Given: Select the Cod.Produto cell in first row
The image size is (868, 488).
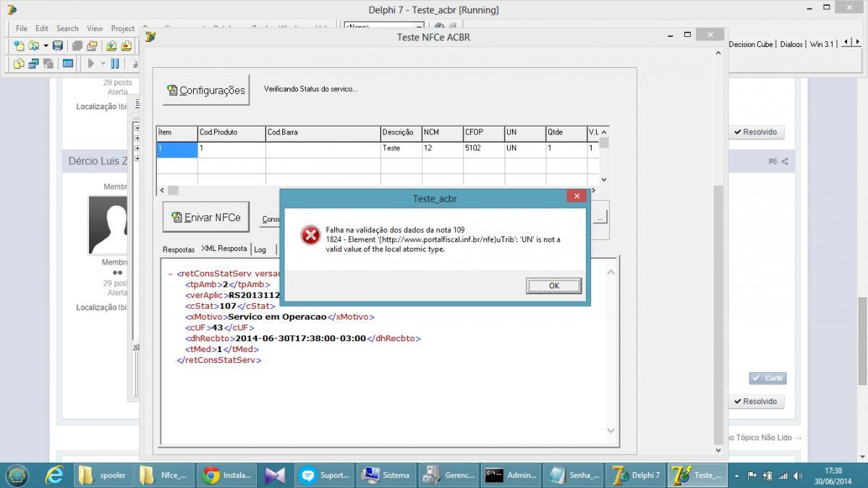Looking at the screenshot, I should coord(231,148).
